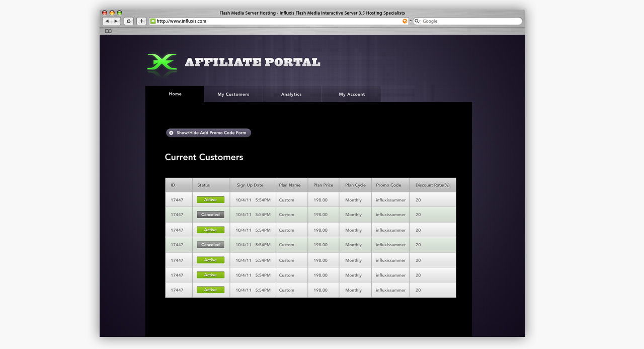Screen dimensions: 644x349
Task: Toggle the Canceled status in the second row
Action: [x=210, y=214]
